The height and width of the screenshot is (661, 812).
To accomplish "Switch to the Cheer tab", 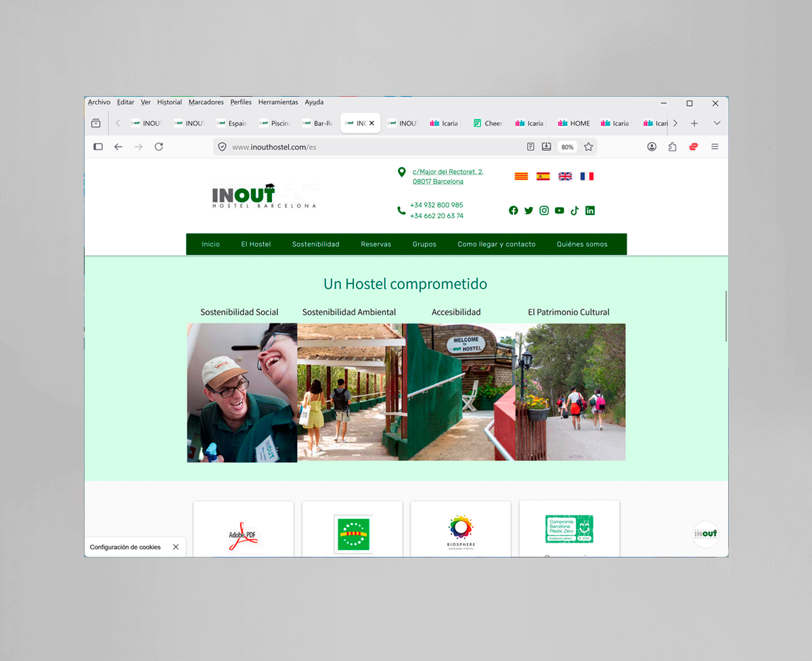I will point(489,123).
